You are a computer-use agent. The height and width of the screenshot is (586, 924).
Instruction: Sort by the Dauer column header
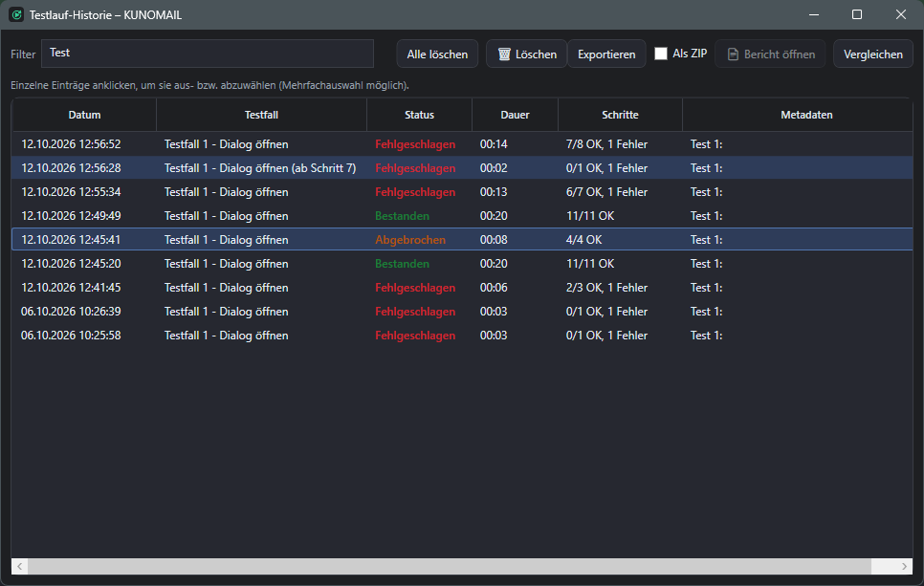pyautogui.click(x=515, y=115)
